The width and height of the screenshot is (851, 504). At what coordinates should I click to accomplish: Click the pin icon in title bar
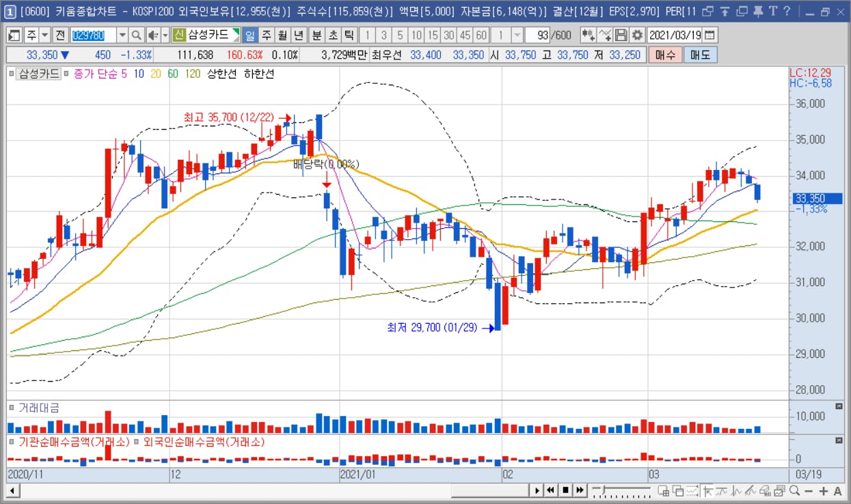[757, 11]
